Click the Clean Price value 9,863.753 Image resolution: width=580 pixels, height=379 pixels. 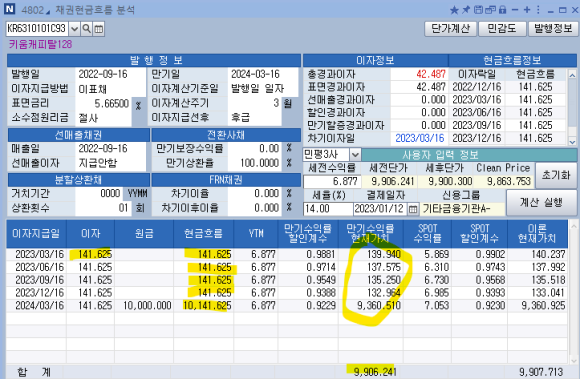pos(509,181)
